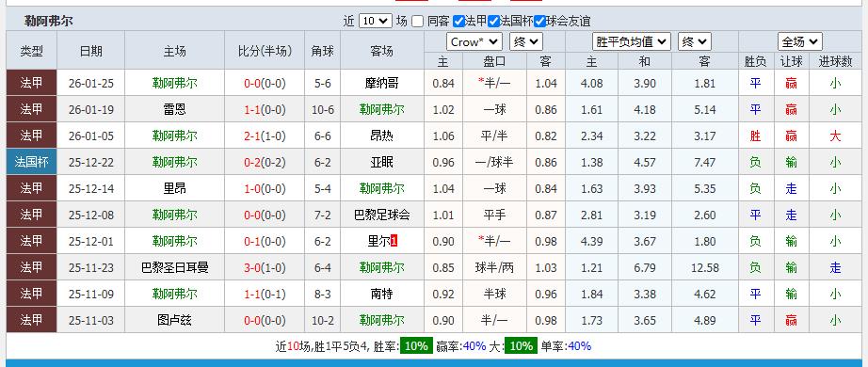
Task: Open 摩纳哥 away team link
Action: point(382,83)
